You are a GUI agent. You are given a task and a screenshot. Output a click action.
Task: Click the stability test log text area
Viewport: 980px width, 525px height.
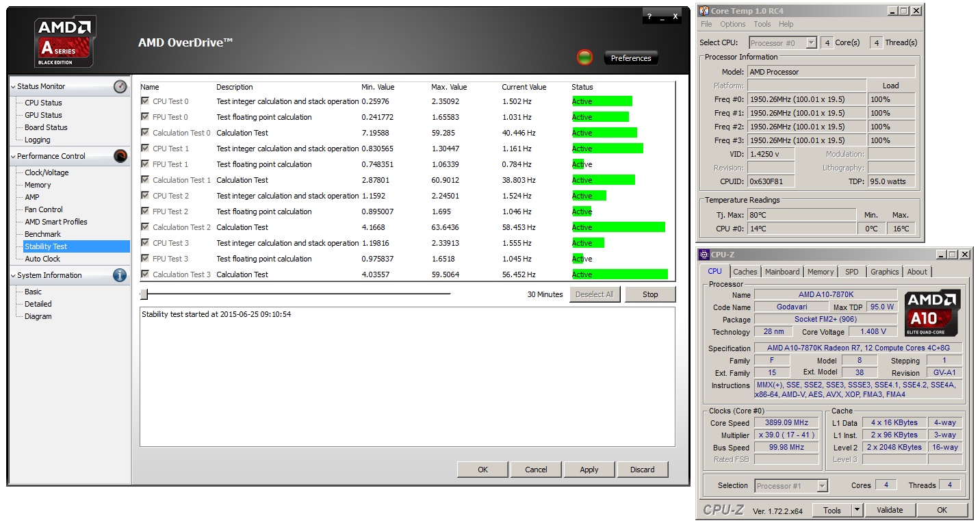click(407, 376)
